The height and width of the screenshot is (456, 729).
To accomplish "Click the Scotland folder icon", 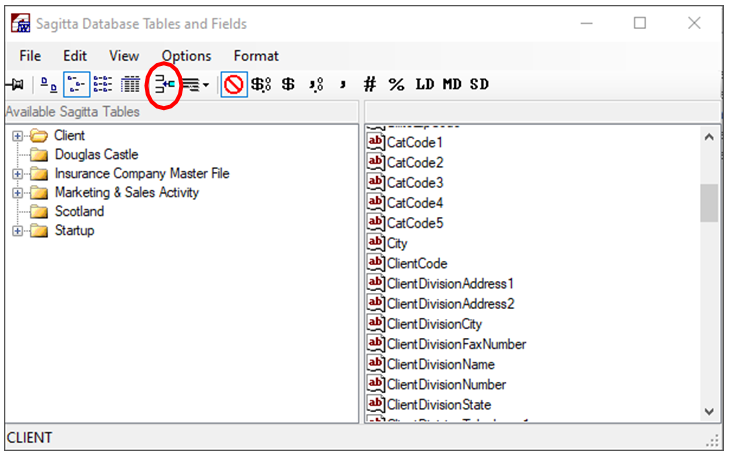I will point(39,211).
